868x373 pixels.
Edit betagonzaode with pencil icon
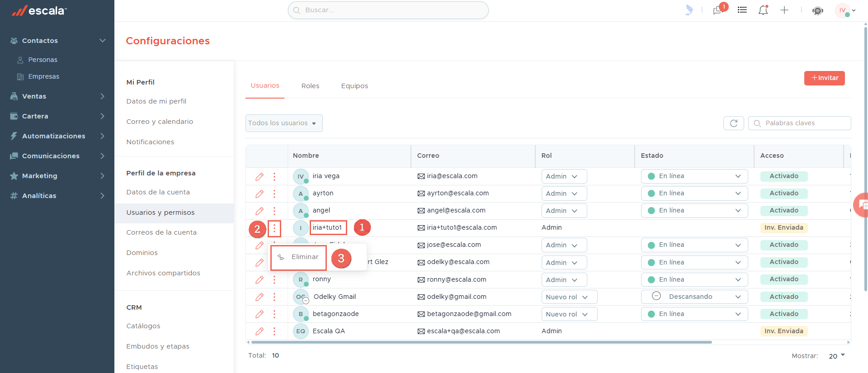pyautogui.click(x=259, y=314)
